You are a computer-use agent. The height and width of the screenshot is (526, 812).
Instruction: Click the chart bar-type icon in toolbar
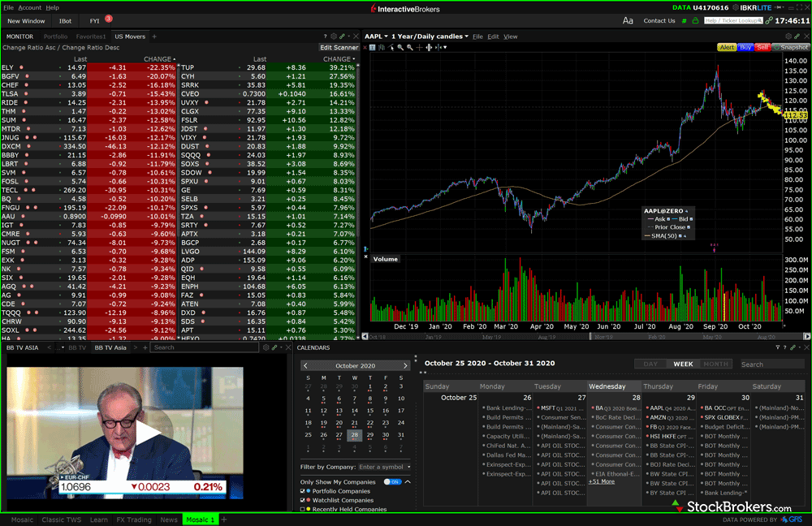pos(382,48)
